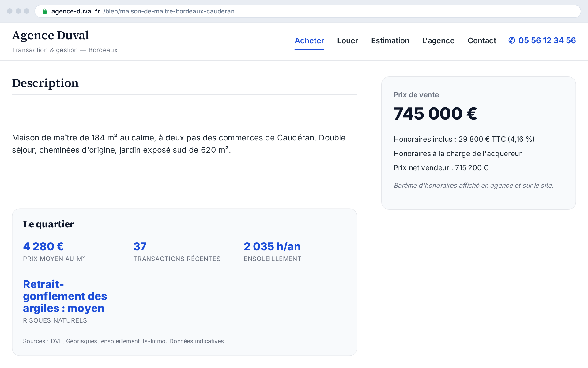Click the Barème d'honoraires italic note
588x368 pixels.
coord(473,186)
